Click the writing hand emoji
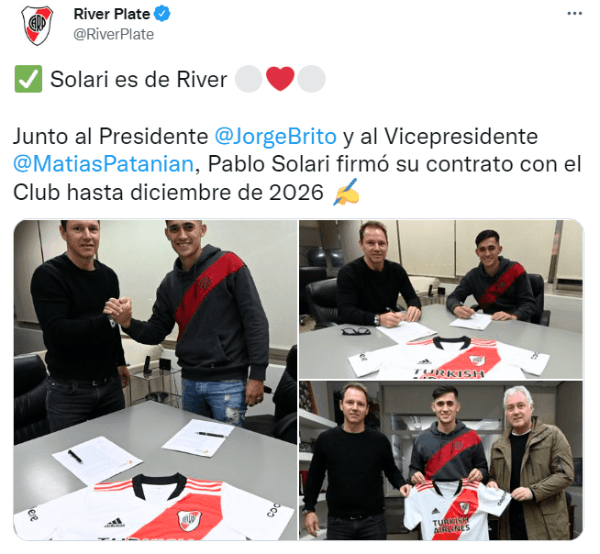600x554 pixels. pos(346,192)
